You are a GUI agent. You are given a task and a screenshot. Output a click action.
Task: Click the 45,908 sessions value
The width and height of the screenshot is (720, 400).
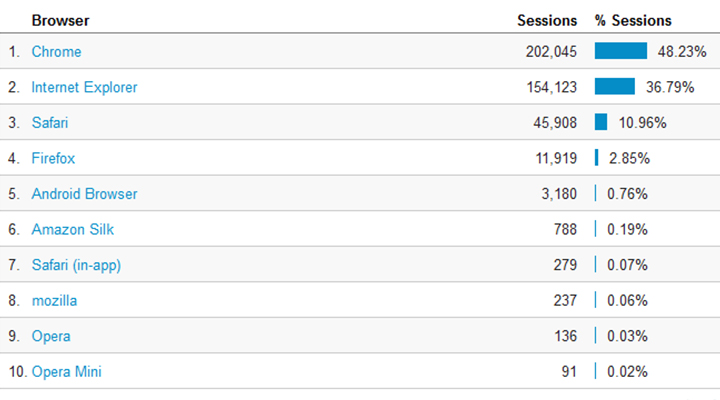tap(555, 123)
